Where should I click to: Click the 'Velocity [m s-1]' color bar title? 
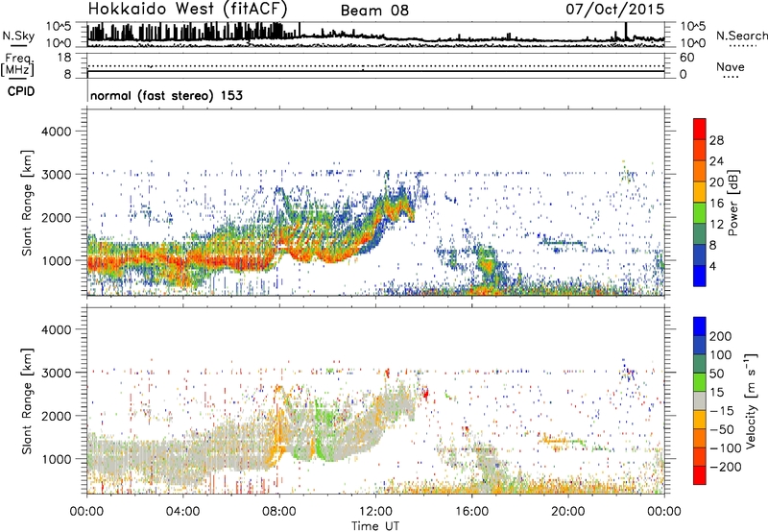(752, 401)
